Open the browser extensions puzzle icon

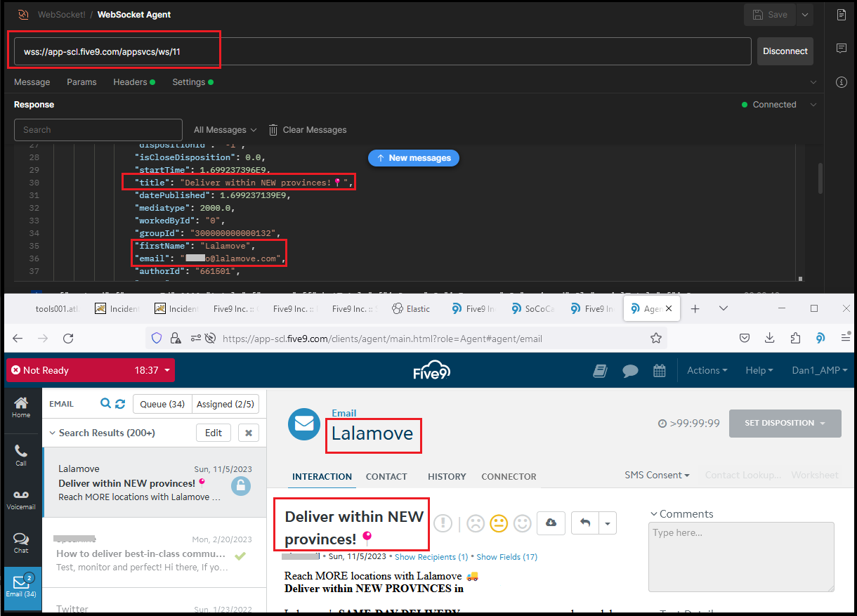point(795,338)
